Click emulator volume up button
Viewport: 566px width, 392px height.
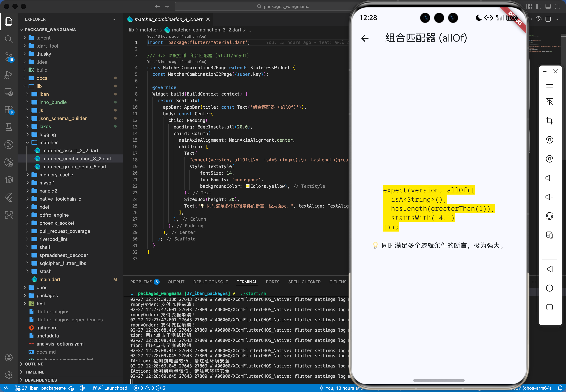pyautogui.click(x=549, y=178)
